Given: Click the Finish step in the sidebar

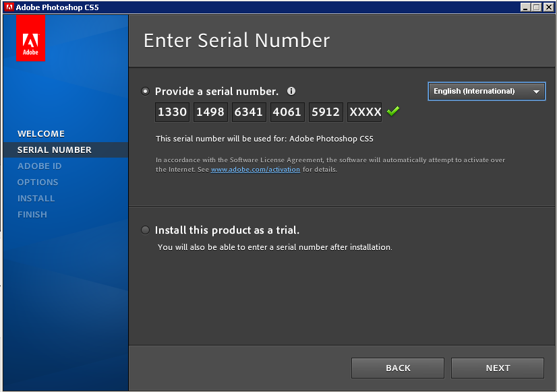Looking at the screenshot, I should point(32,214).
